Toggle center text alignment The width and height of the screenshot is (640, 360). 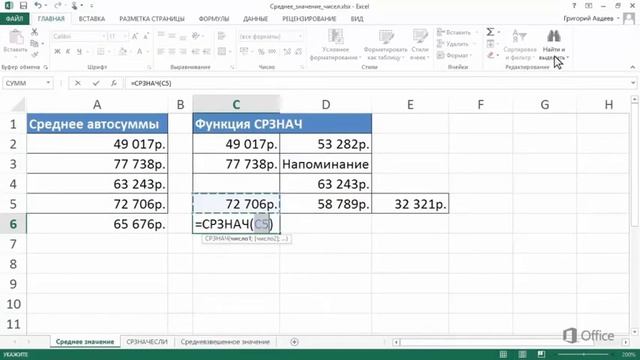(172, 51)
